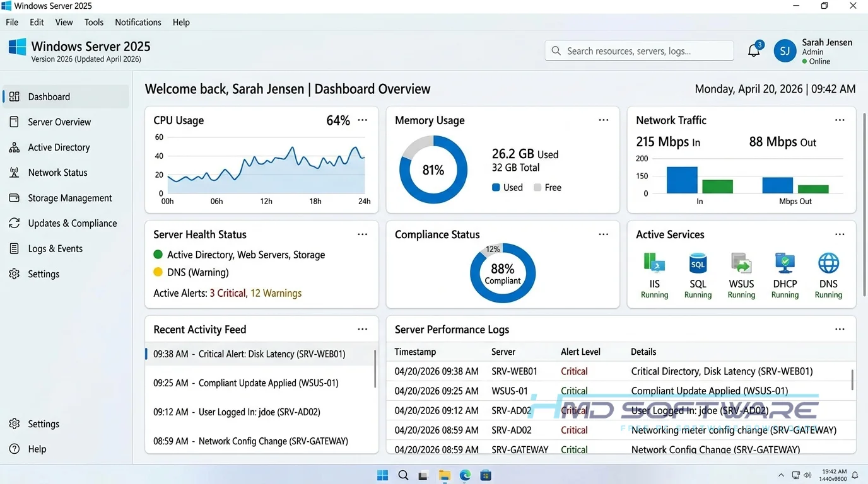The height and width of the screenshot is (484, 868).
Task: Click the Free legend swatch
Action: pos(537,187)
